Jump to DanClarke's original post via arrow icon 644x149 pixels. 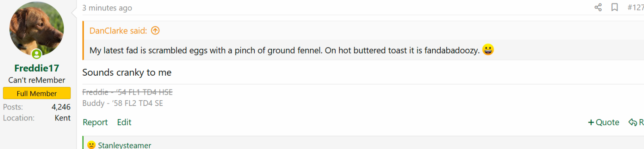point(155,31)
